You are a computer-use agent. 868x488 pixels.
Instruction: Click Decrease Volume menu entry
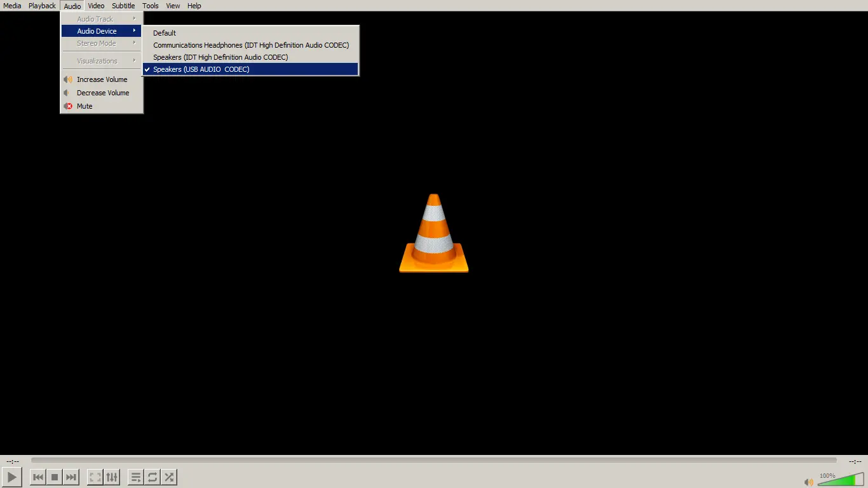click(x=102, y=93)
